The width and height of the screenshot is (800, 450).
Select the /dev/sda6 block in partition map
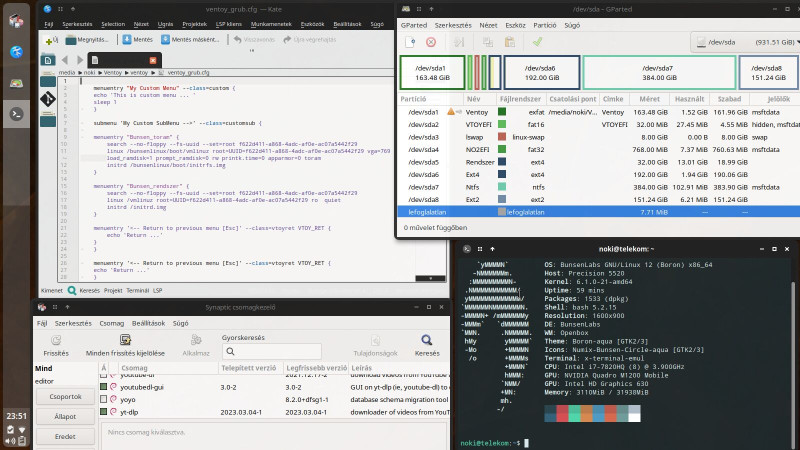(x=542, y=72)
